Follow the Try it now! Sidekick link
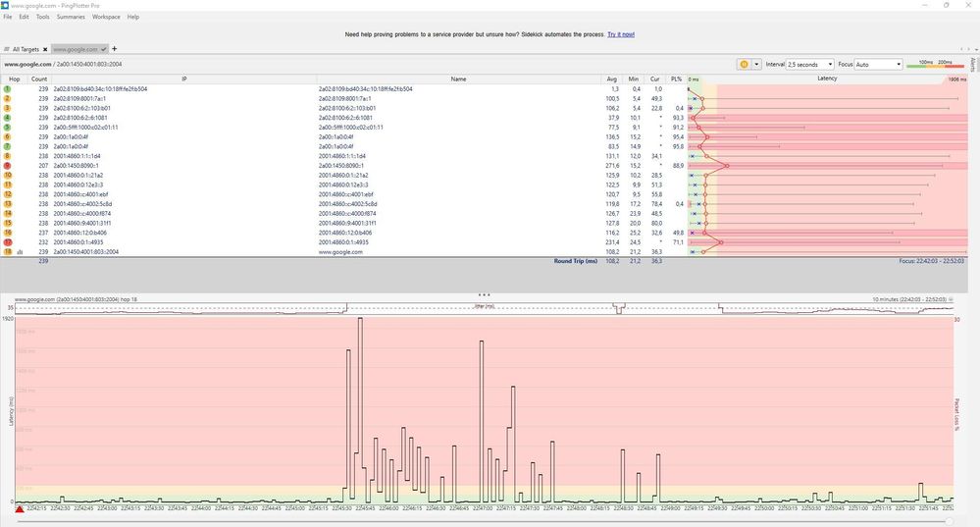Viewport: 980px width, 527px height. click(x=621, y=34)
